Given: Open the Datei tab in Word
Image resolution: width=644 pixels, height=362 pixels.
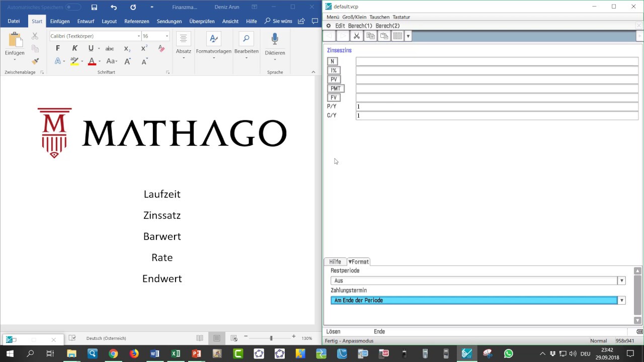Looking at the screenshot, I should tap(14, 21).
